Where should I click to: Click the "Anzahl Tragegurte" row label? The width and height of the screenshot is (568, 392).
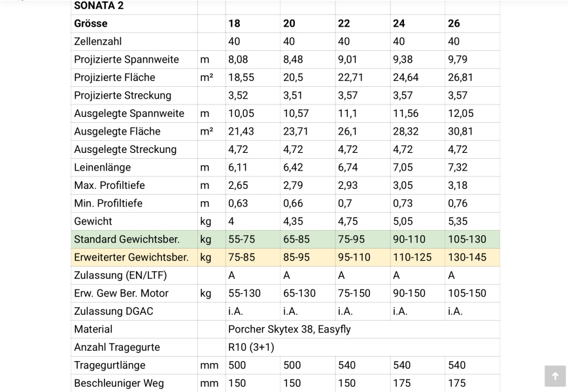coord(117,348)
